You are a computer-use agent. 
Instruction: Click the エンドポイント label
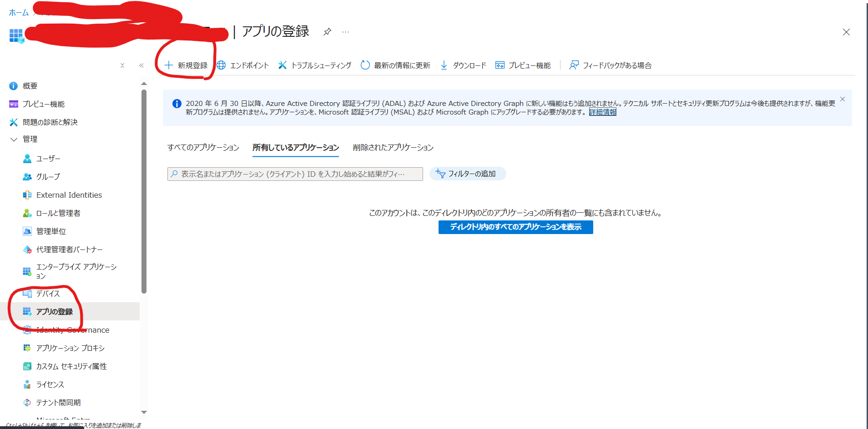coord(249,65)
